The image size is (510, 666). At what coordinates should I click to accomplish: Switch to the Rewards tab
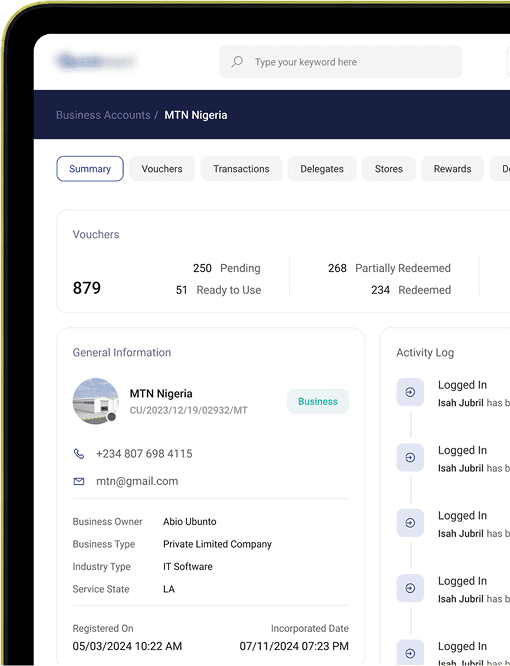tap(452, 169)
